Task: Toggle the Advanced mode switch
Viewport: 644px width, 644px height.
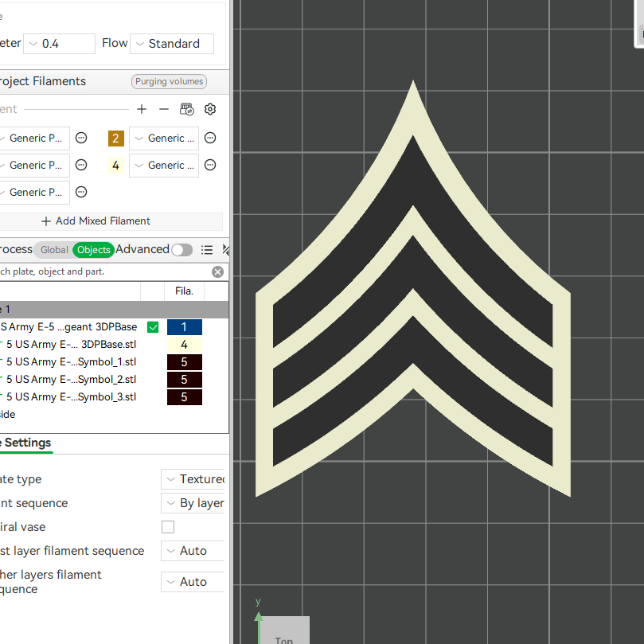Action: [182, 250]
